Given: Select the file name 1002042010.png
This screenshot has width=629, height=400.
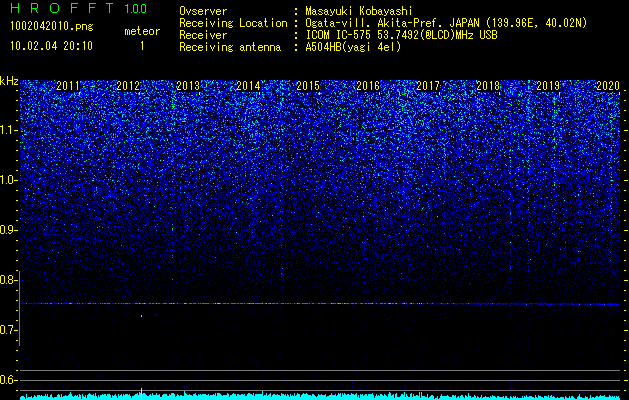Looking at the screenshot, I should pyautogui.click(x=52, y=26).
